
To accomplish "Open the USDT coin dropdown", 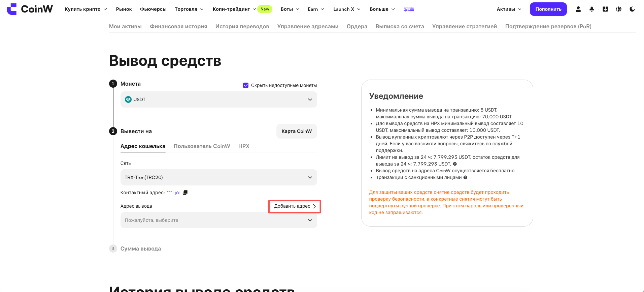I will tap(219, 99).
